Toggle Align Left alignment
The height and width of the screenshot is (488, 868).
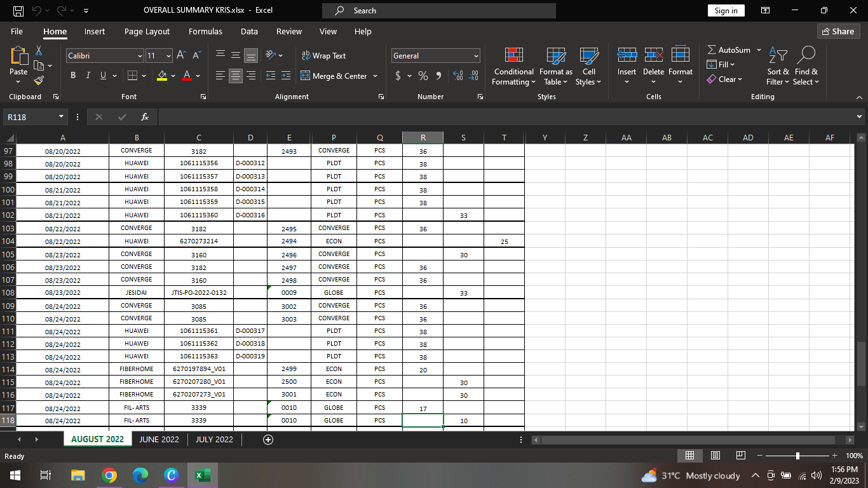(220, 76)
